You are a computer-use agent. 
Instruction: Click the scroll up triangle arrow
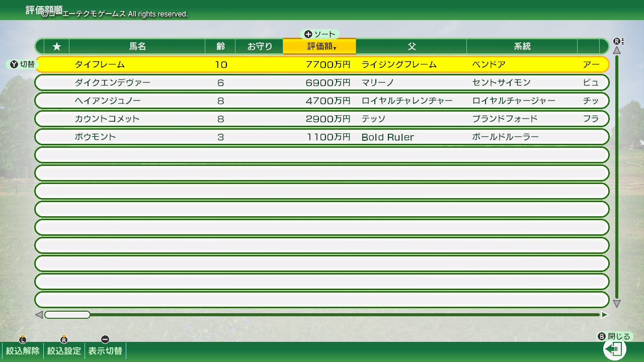click(x=617, y=50)
